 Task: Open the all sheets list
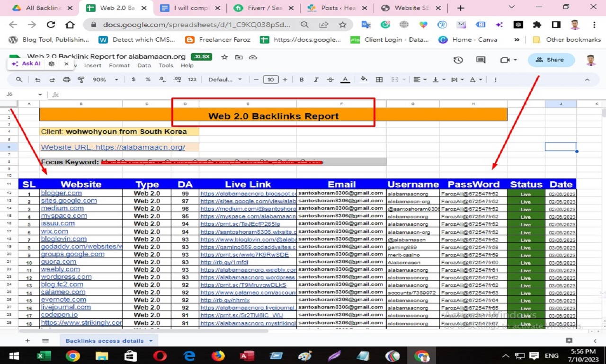45,340
